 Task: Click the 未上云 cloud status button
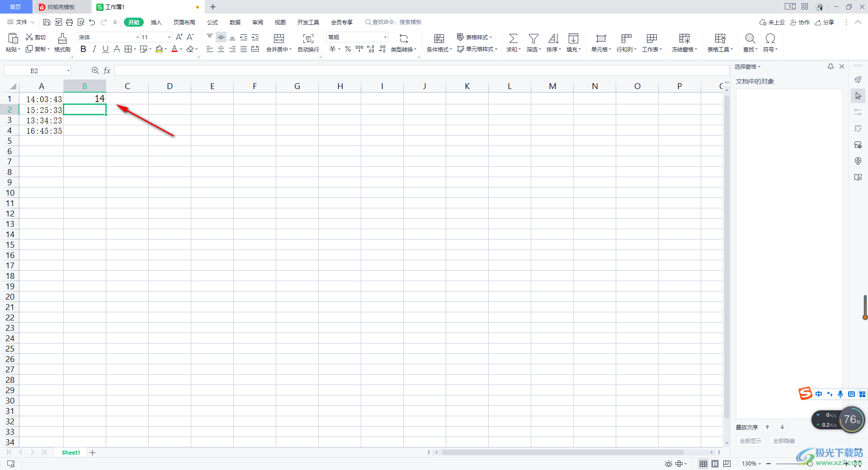pyautogui.click(x=772, y=22)
